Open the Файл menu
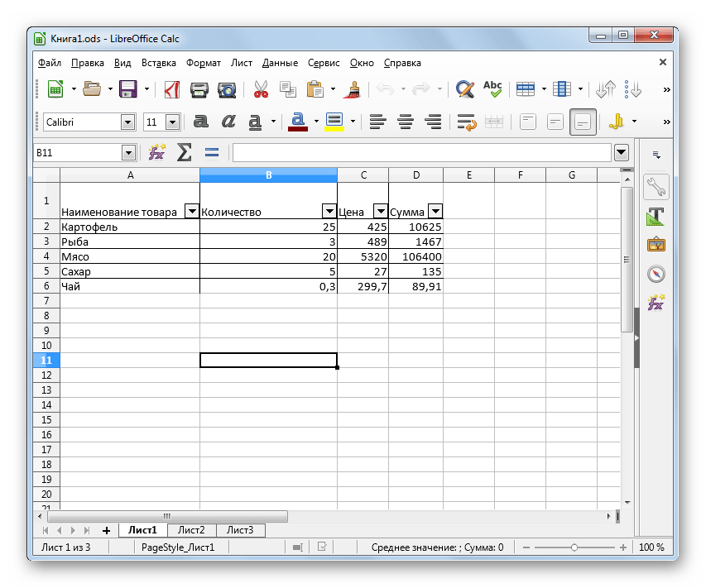 50,63
